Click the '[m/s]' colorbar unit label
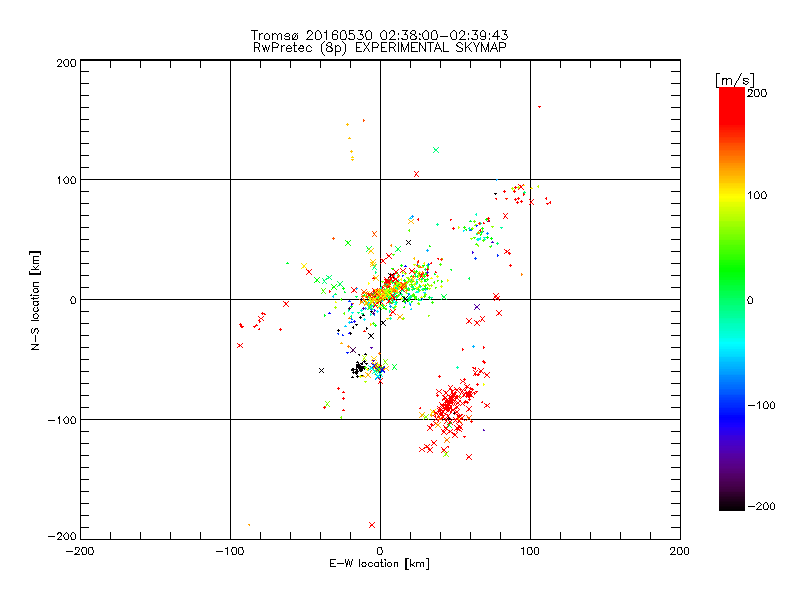This screenshot has height=600, width=800. [x=735, y=80]
